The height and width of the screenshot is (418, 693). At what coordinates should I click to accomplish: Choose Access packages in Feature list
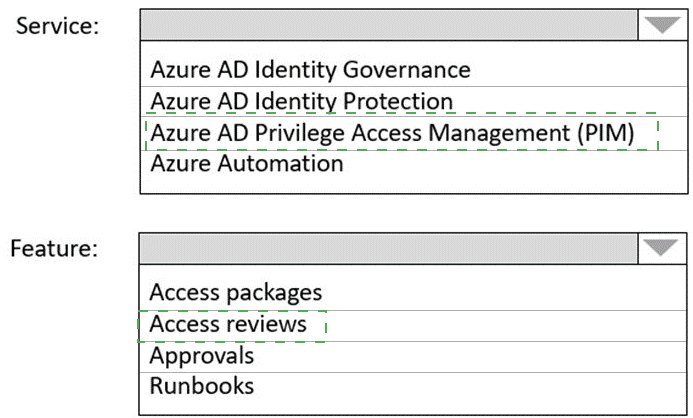coord(236,292)
